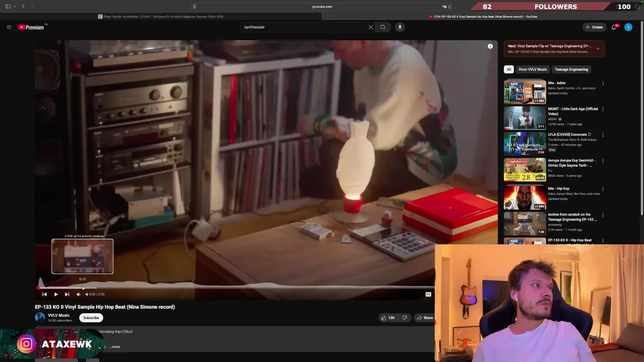Go to YouTube Premium home logo
The image size is (644, 362).
click(31, 27)
